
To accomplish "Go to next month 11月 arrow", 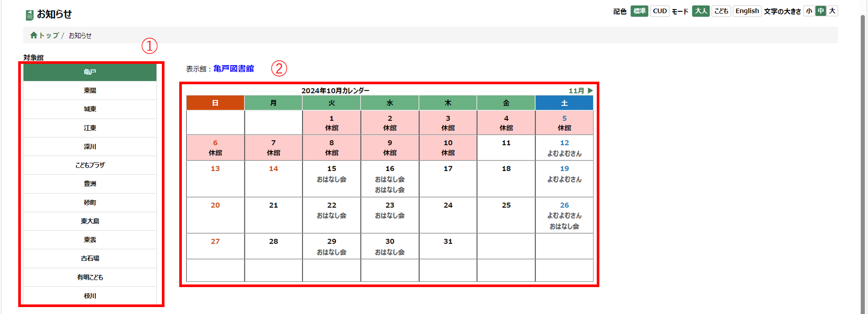I will click(x=581, y=91).
